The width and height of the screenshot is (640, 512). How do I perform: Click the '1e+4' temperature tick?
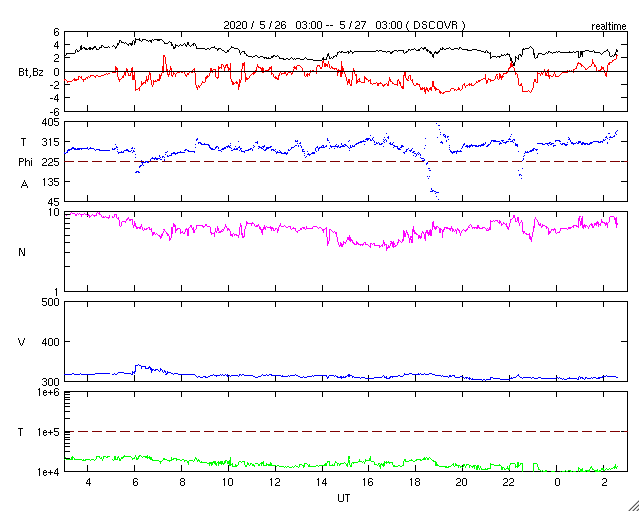click(x=49, y=472)
